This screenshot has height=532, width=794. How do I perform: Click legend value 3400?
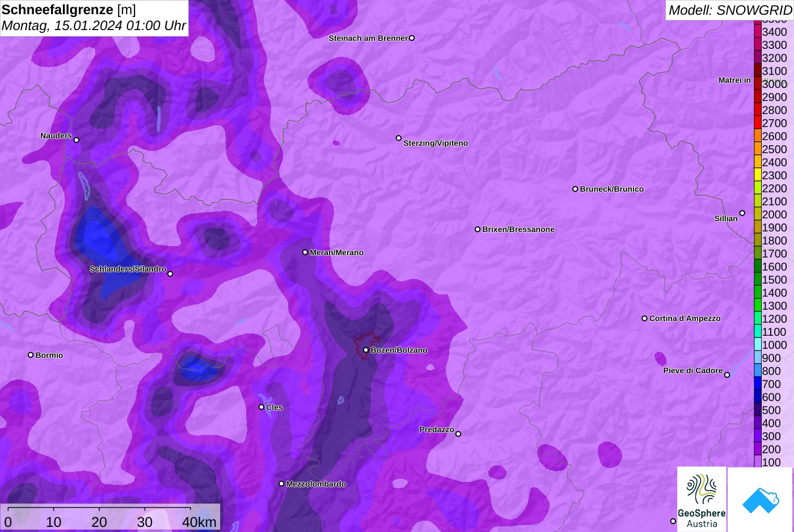point(774,32)
